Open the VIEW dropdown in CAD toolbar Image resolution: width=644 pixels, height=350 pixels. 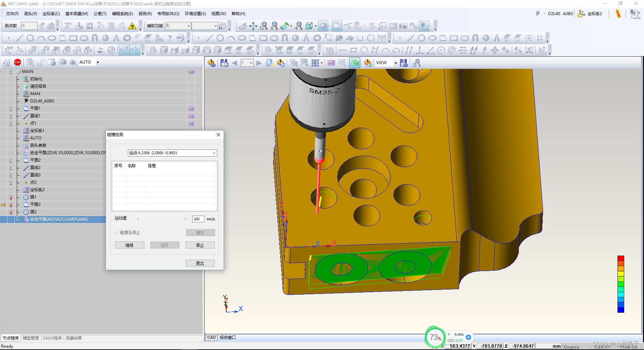pos(396,63)
